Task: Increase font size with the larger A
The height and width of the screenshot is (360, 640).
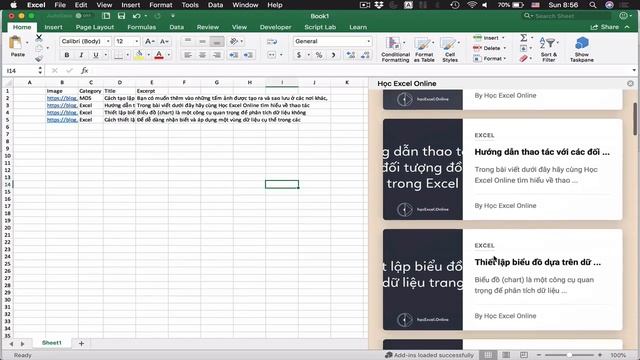Action: point(149,41)
